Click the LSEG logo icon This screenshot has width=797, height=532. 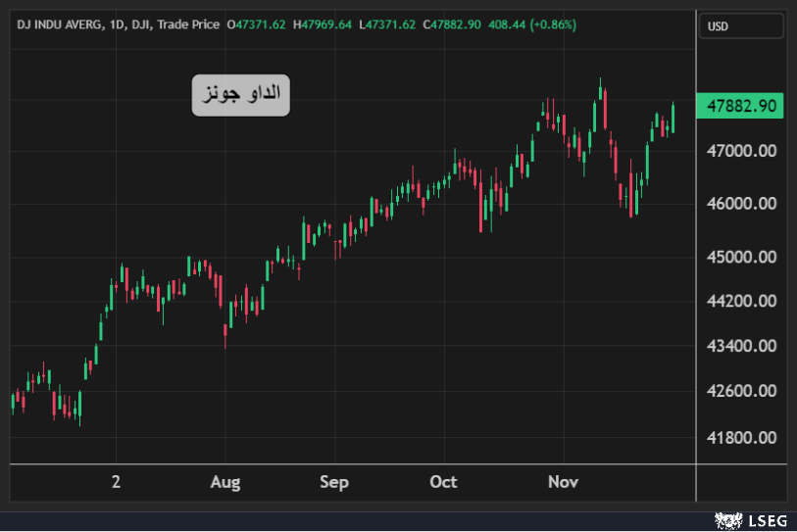click(726, 520)
